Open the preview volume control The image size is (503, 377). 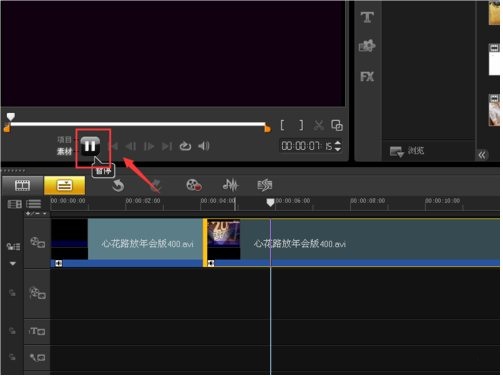tap(204, 146)
